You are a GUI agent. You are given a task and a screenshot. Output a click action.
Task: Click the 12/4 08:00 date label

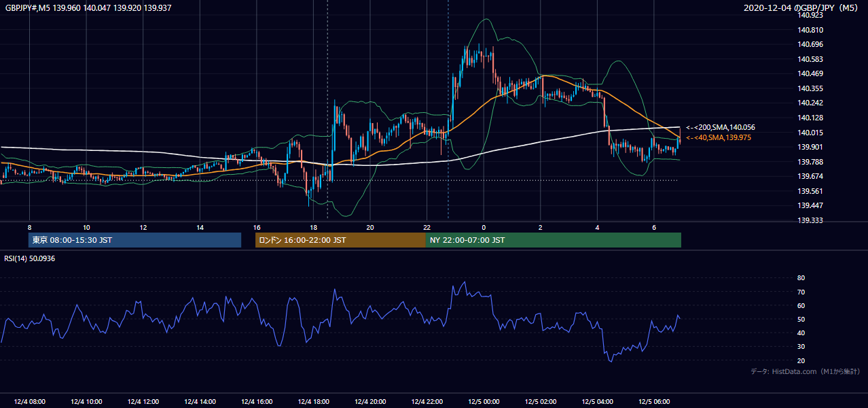[x=29, y=401]
